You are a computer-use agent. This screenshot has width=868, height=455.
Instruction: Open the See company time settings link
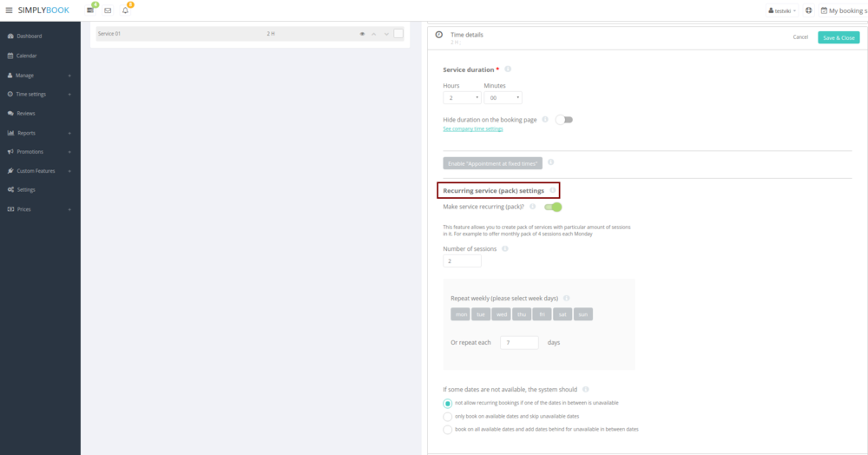tap(473, 129)
